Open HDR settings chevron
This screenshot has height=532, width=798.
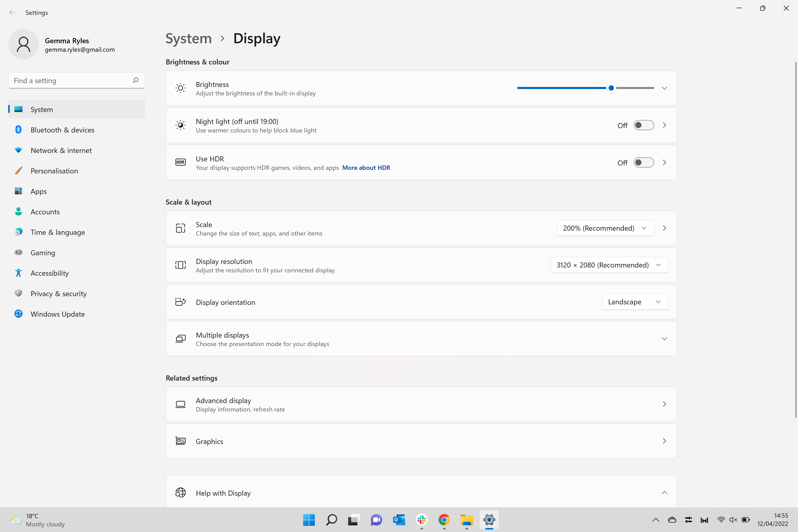[664, 162]
